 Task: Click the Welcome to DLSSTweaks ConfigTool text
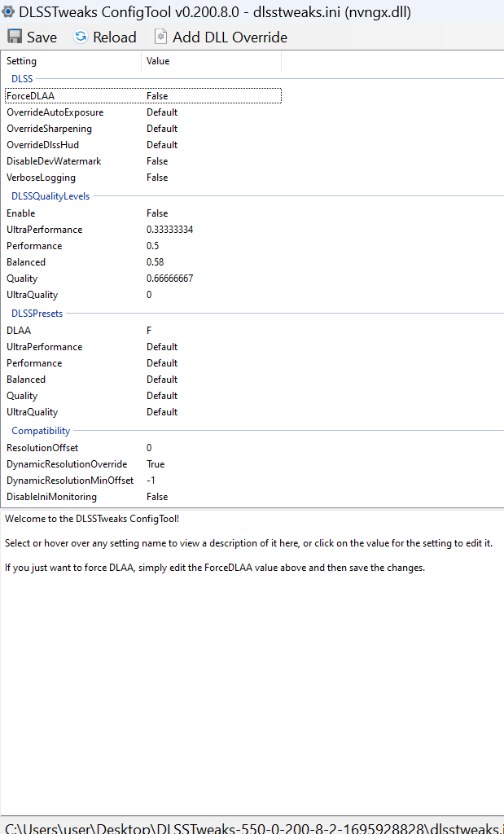click(x=92, y=519)
